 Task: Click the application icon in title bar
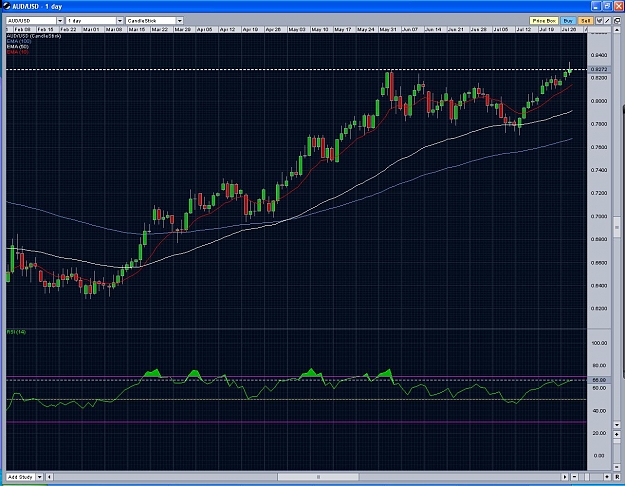(6, 6)
